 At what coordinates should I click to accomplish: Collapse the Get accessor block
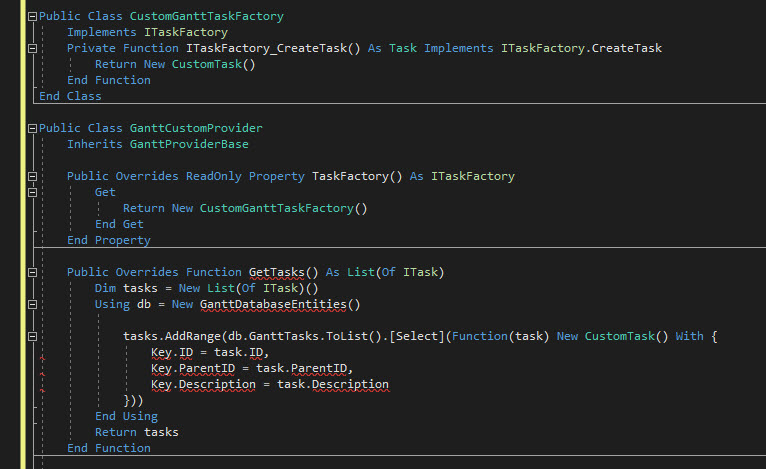tap(33, 192)
